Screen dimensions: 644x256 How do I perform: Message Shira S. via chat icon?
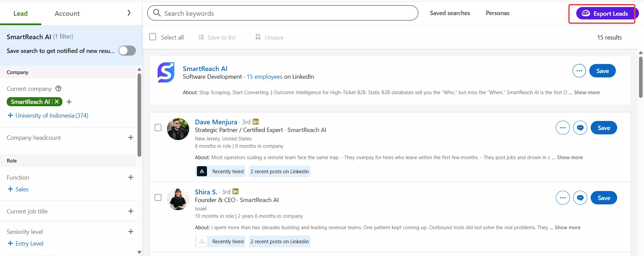tap(580, 198)
